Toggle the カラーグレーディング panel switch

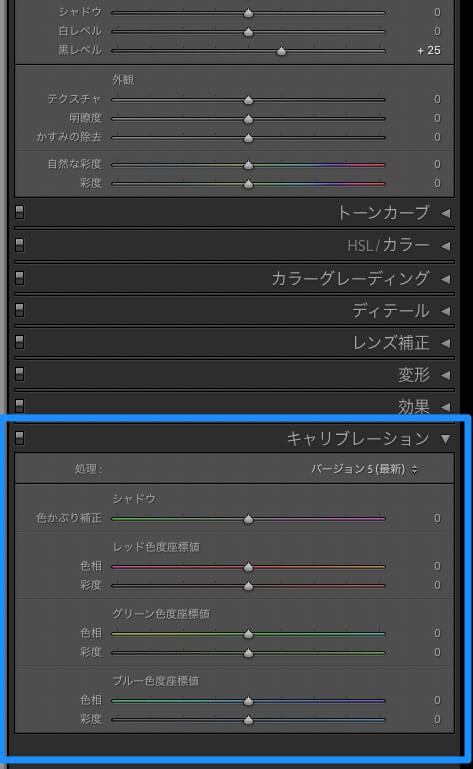(x=20, y=278)
